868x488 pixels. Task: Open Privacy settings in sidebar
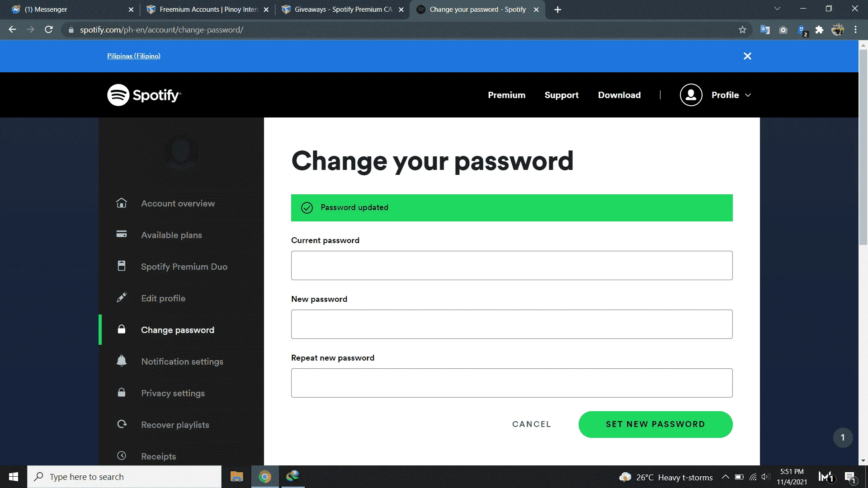pyautogui.click(x=173, y=393)
